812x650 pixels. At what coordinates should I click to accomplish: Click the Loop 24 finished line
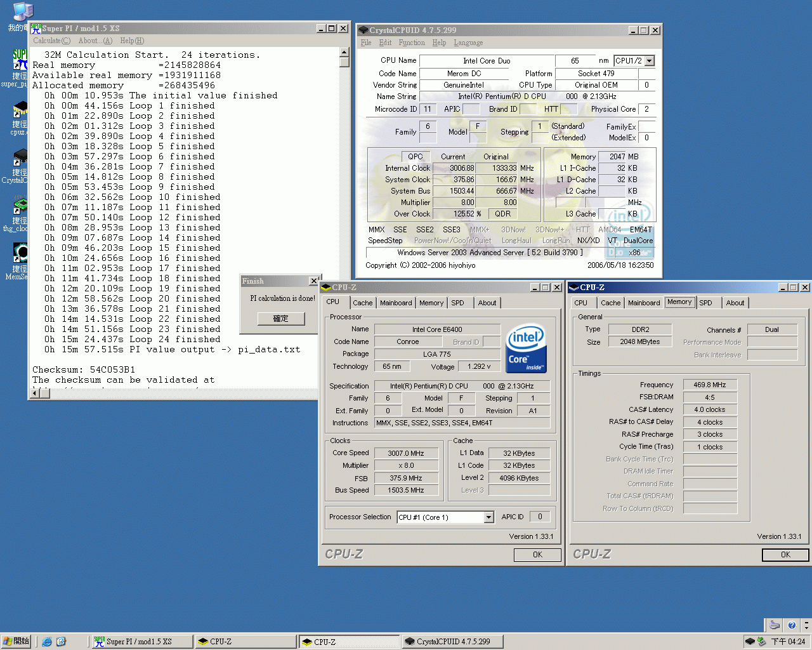(x=133, y=339)
